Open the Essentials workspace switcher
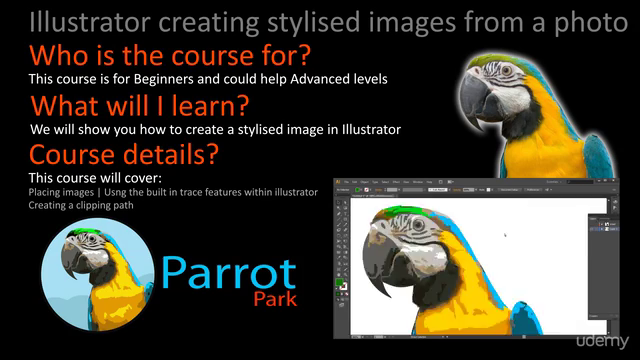This screenshot has height=360, width=640. (554, 182)
